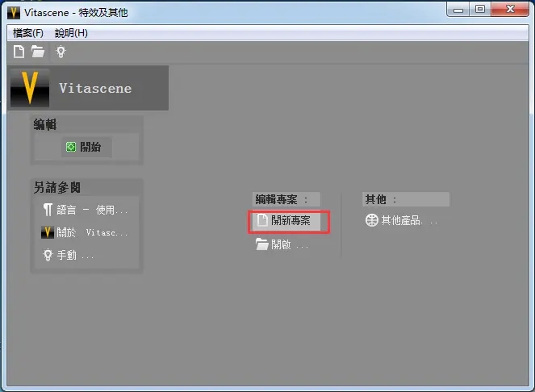Open the 其他產品 ... link
This screenshot has height=392, width=535.
point(402,220)
